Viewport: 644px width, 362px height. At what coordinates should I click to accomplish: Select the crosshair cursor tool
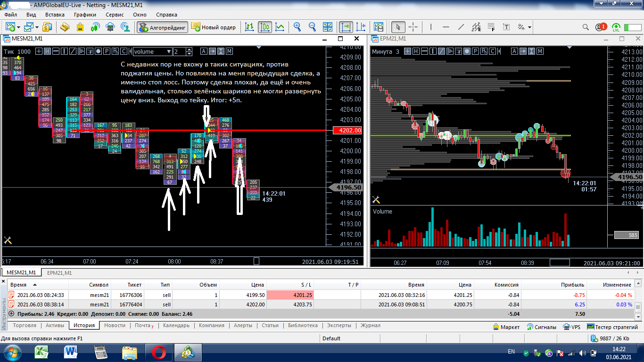pyautogui.click(x=413, y=27)
